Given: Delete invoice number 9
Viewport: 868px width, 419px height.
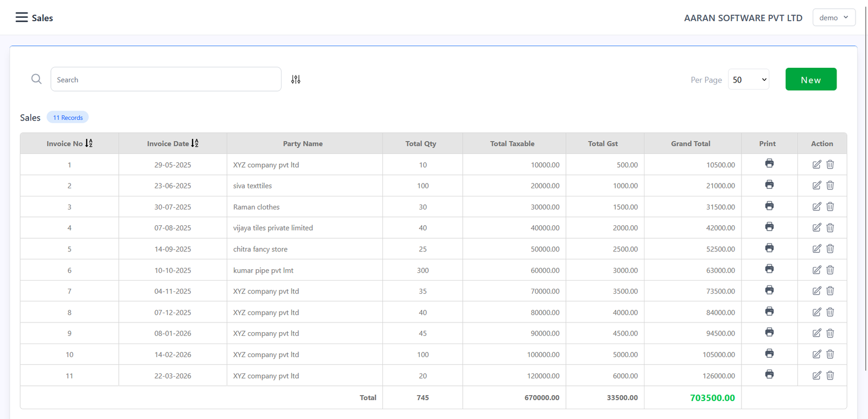Looking at the screenshot, I should [830, 333].
